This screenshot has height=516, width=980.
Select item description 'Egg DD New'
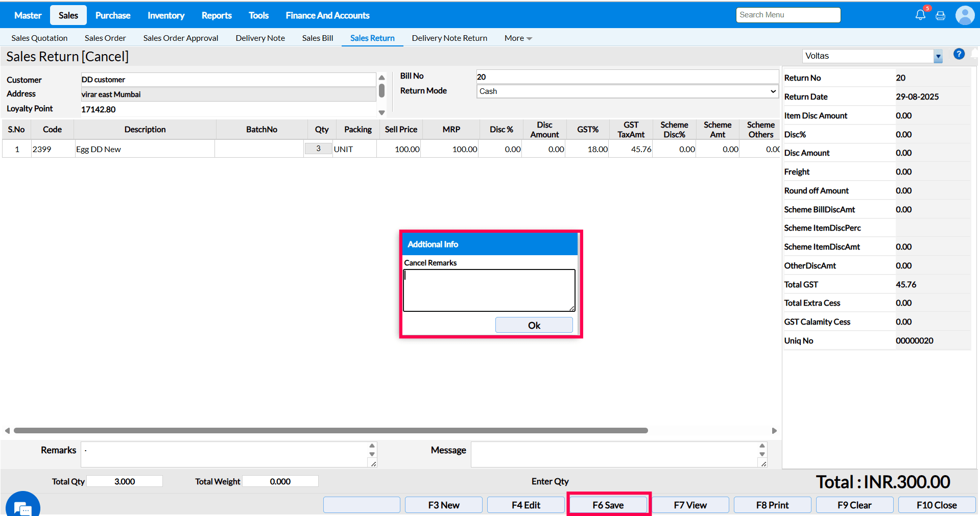[99, 150]
